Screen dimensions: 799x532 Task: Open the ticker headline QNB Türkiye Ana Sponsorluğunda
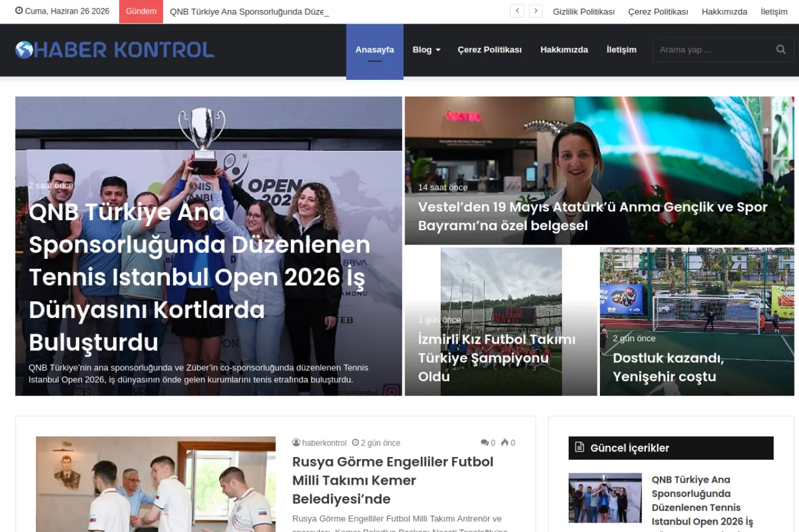[x=249, y=12]
